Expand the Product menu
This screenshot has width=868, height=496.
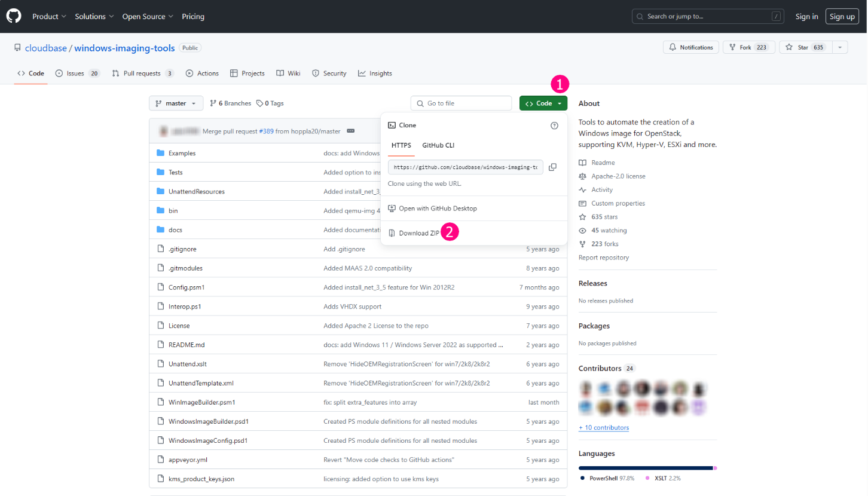49,16
